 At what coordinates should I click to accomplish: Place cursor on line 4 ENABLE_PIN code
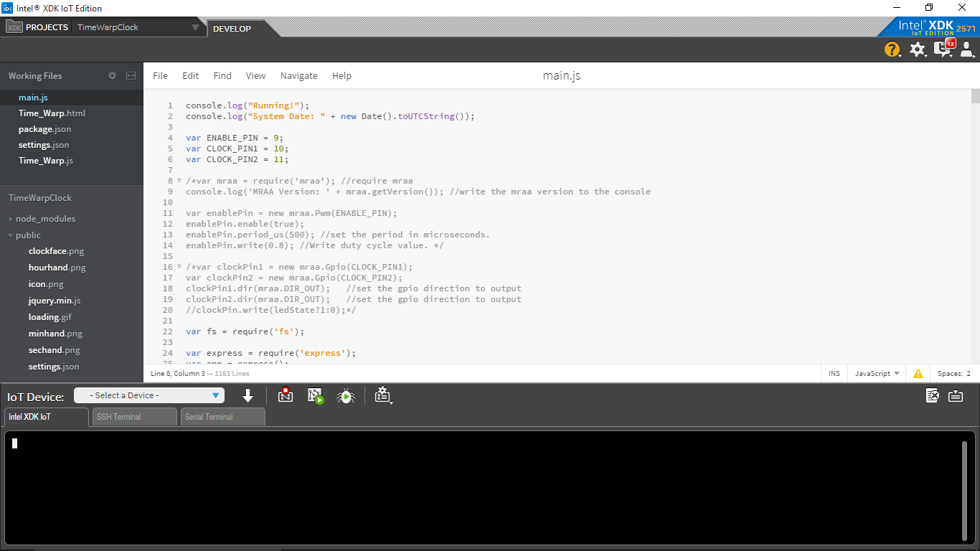(x=235, y=138)
